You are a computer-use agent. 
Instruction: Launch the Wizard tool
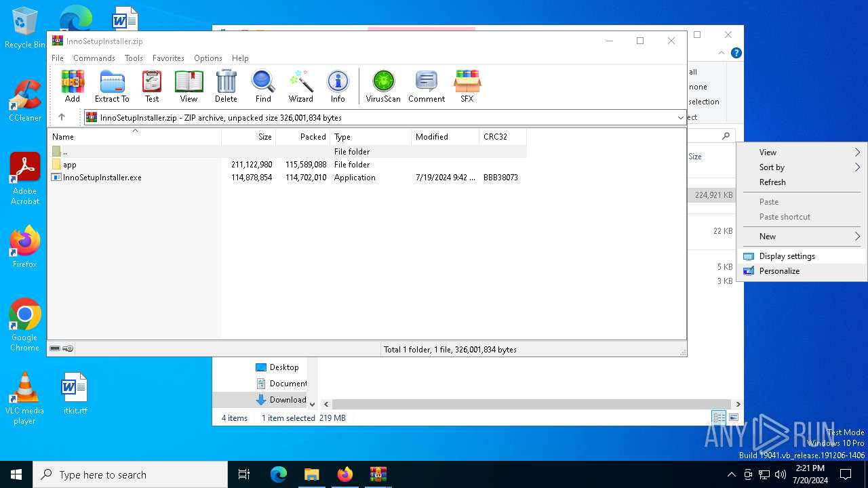[300, 86]
